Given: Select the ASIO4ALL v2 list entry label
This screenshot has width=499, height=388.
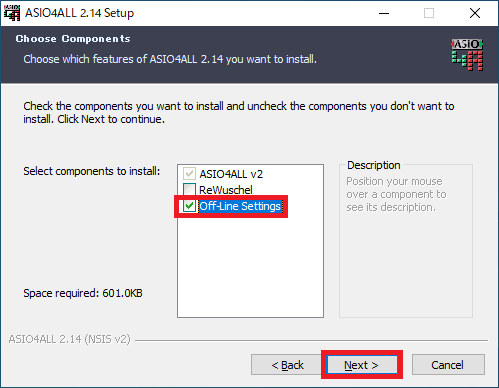Looking at the screenshot, I should click(x=231, y=174).
